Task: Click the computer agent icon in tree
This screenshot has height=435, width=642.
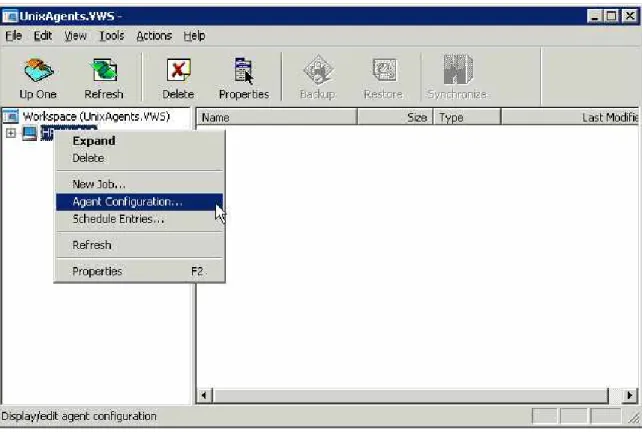Action: click(x=29, y=133)
